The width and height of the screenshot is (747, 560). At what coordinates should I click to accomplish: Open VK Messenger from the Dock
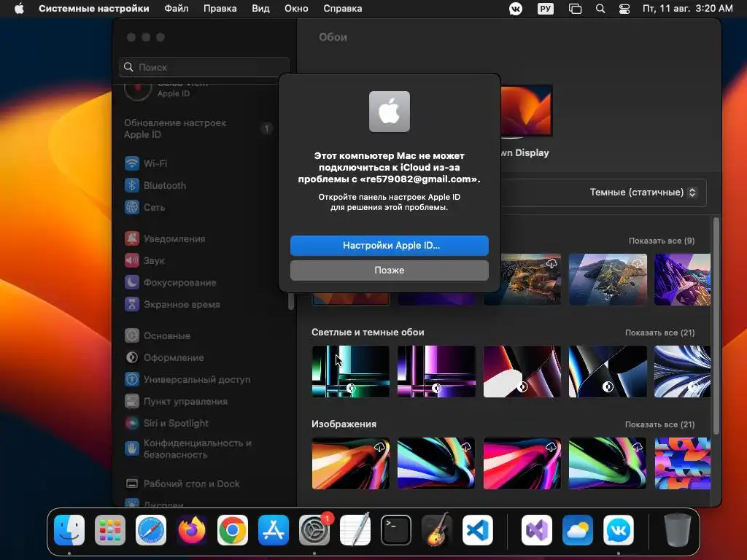tap(619, 530)
